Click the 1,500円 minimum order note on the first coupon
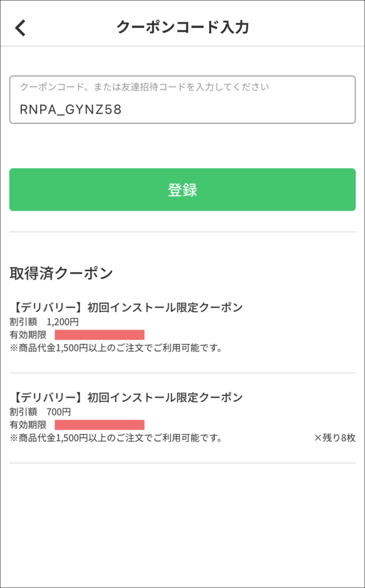 pos(116,348)
